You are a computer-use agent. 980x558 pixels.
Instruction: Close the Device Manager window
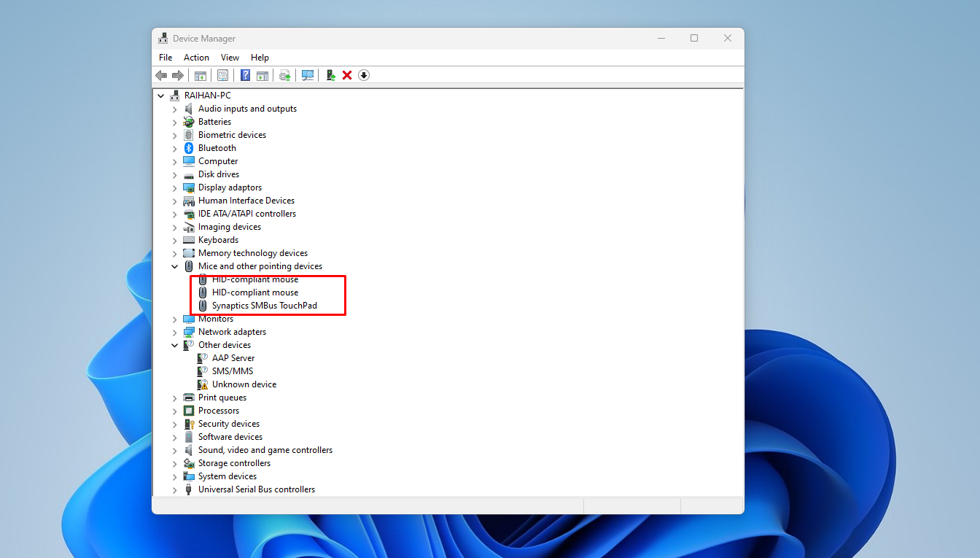coord(728,38)
